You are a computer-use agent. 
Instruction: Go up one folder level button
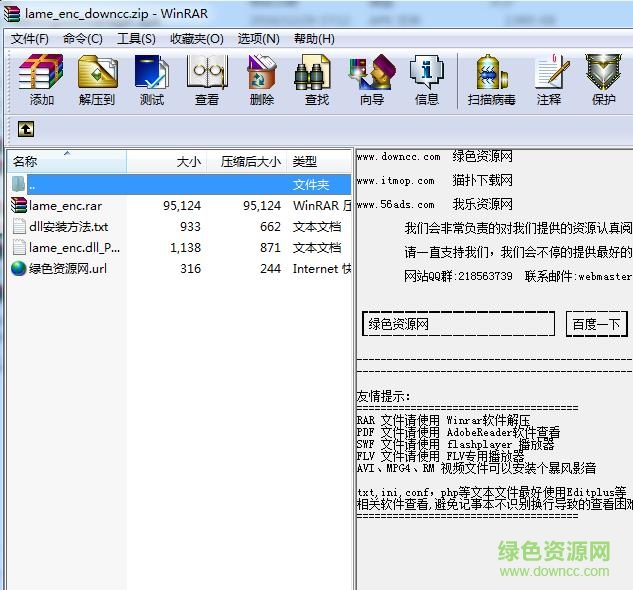coord(26,129)
